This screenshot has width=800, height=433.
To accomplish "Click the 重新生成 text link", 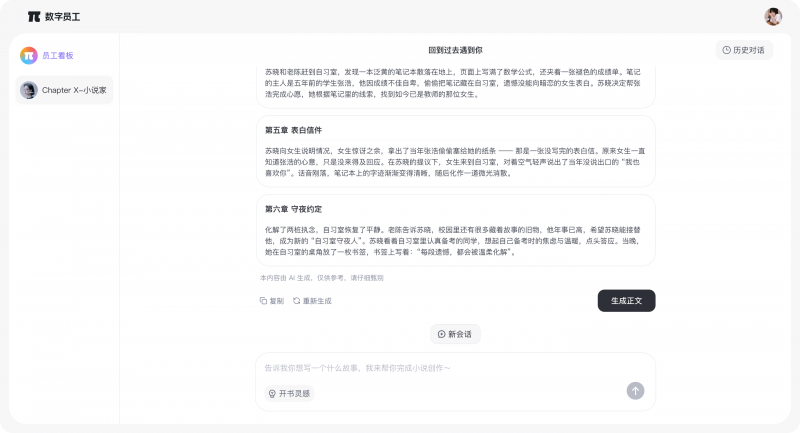I will [317, 300].
